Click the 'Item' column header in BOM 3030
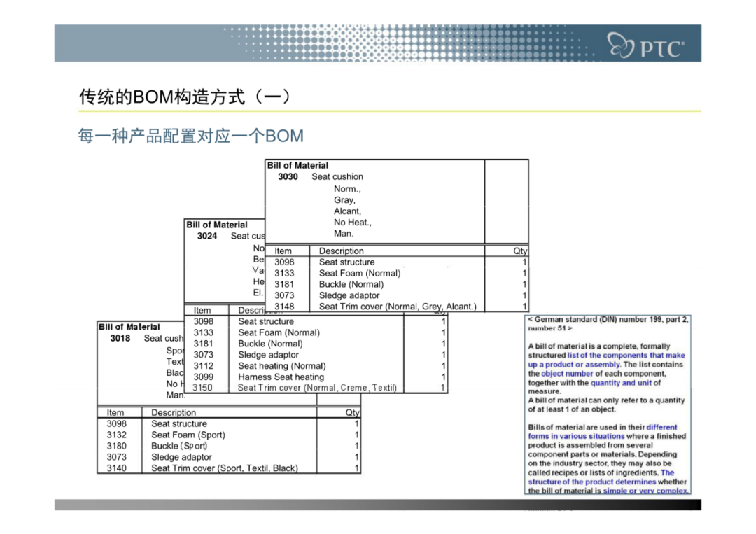Viewport: 756px width, 534px height. [283, 251]
